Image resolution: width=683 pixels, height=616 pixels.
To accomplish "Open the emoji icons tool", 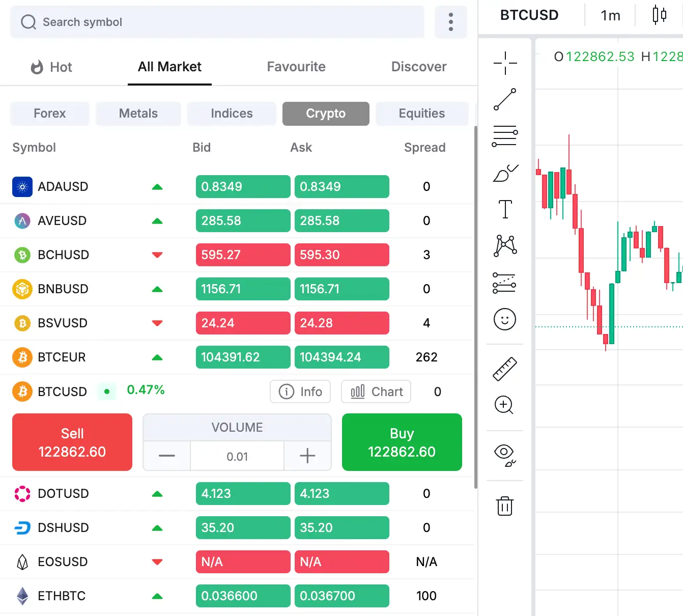I will (505, 320).
